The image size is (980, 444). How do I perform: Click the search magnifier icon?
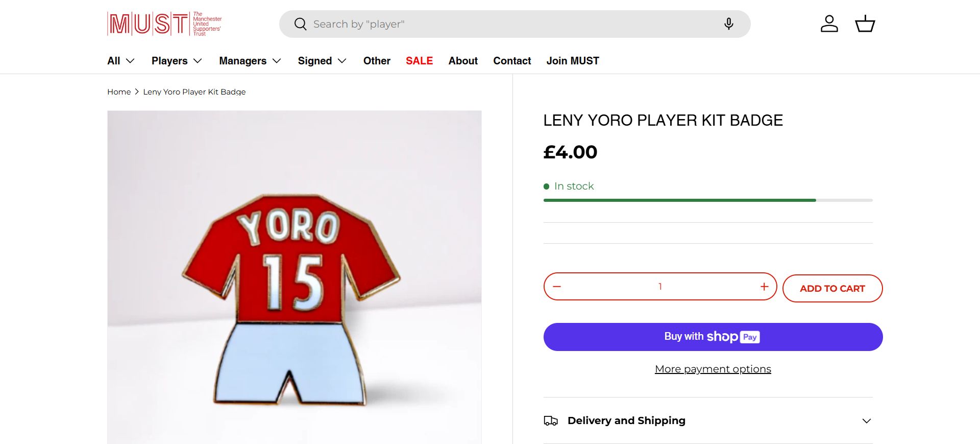(301, 24)
